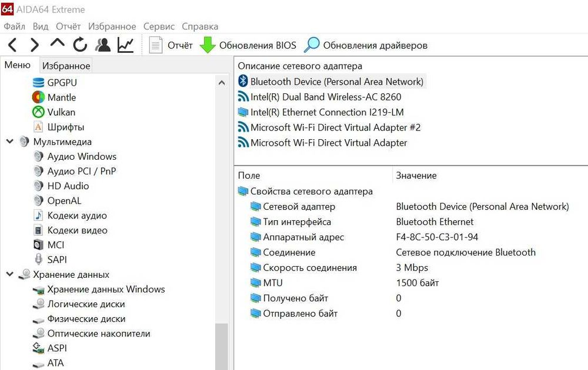Click the Обновления драйверов button label

pyautogui.click(x=375, y=45)
